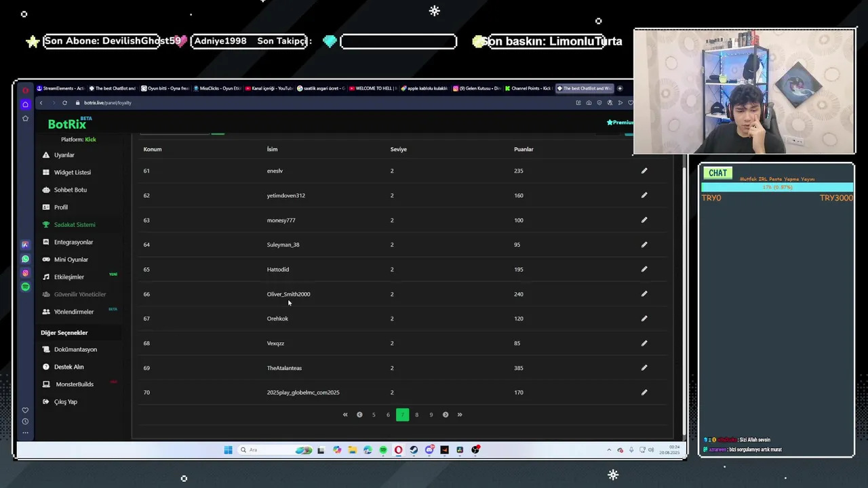The height and width of the screenshot is (488, 868).
Task: Open a new browser tab
Action: 619,88
